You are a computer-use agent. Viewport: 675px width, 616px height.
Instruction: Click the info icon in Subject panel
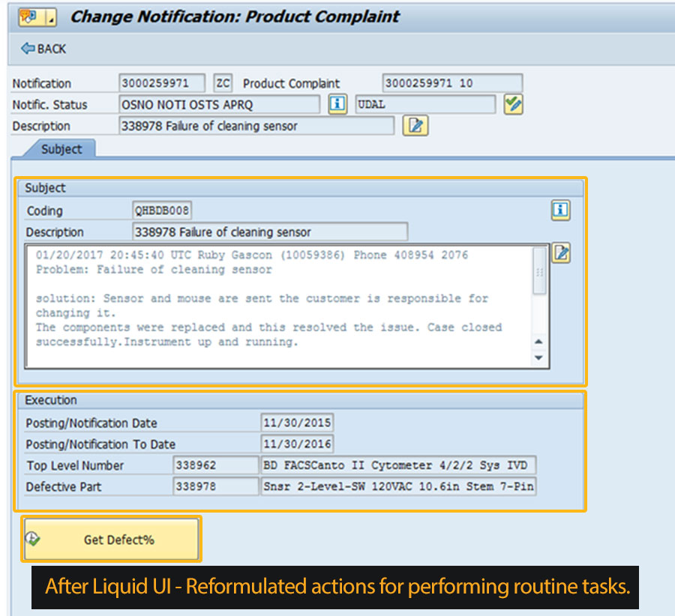click(559, 211)
